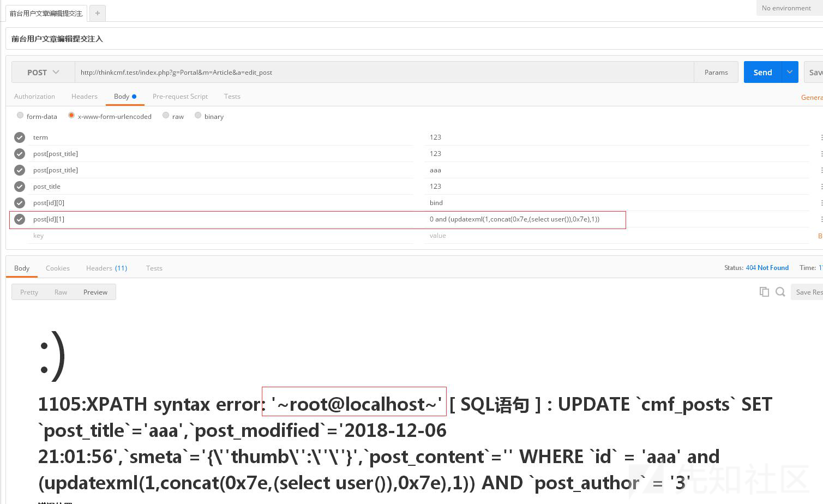Click the Generate code link
This screenshot has height=504, width=823.
coord(812,97)
